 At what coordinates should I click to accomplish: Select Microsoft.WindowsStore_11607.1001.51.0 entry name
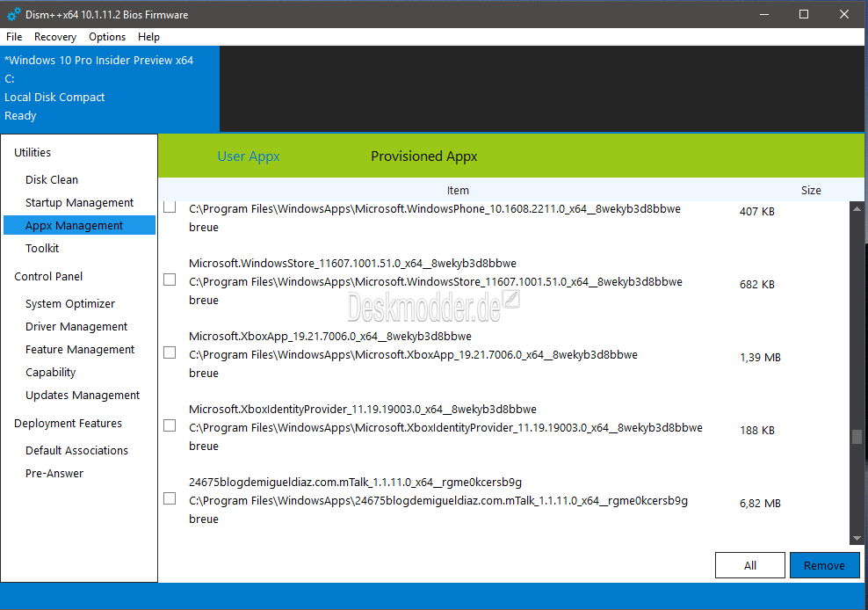point(352,263)
